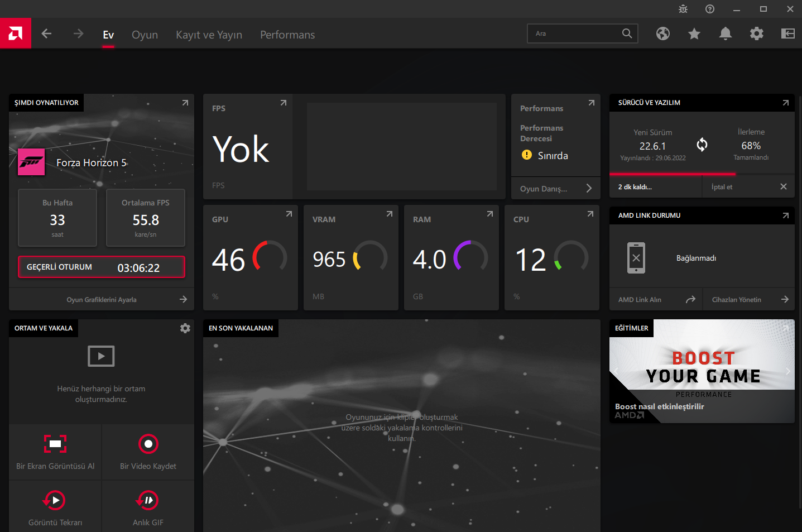Expand the AMD Link Durumu card arrow
Viewport: 802px width, 532px height.
coord(786,215)
